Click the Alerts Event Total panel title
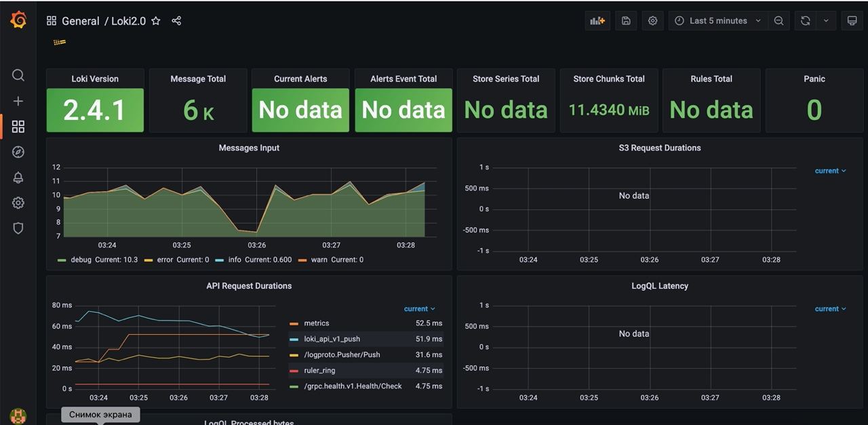868x425 pixels. (403, 79)
